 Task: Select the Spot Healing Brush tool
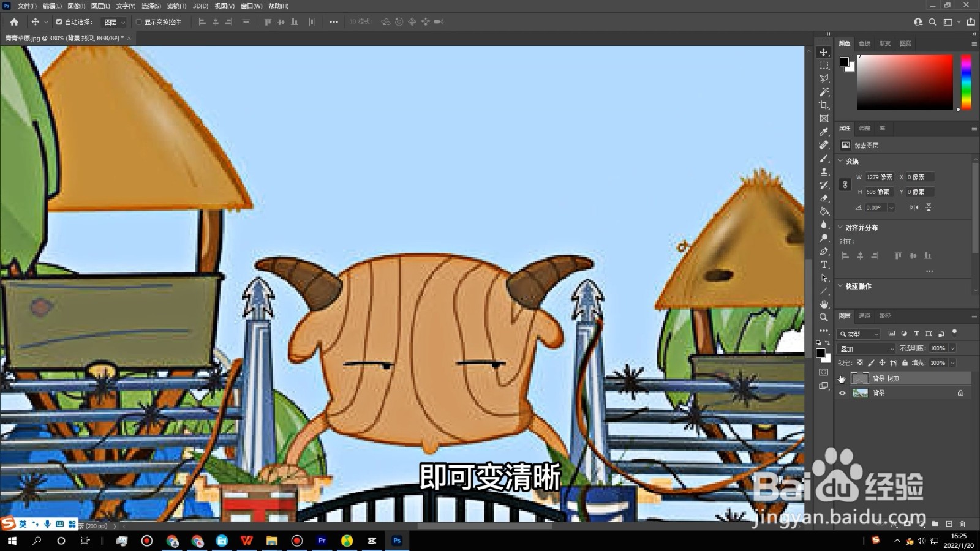(824, 145)
